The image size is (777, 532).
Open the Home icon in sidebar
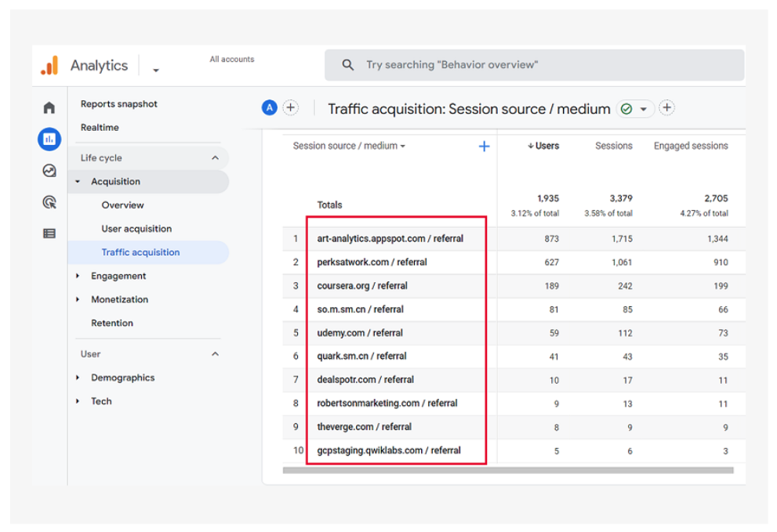coord(49,107)
